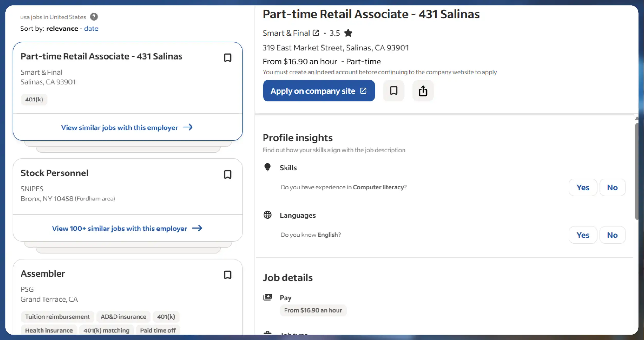This screenshot has width=644, height=340.
Task: Click the Languages globe icon
Action: [x=268, y=215]
